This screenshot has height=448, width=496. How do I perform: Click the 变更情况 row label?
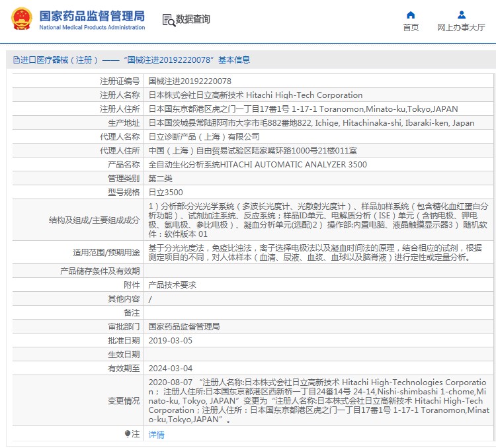[x=124, y=401]
